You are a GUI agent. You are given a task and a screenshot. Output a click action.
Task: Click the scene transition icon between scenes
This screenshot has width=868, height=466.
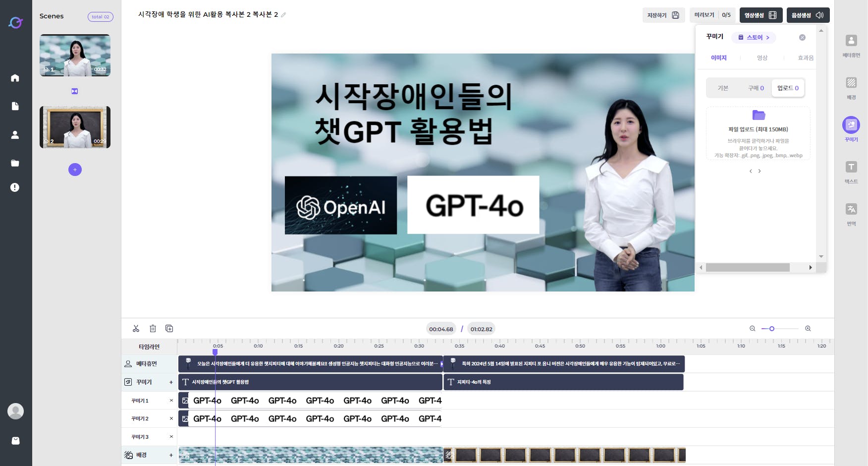74,91
